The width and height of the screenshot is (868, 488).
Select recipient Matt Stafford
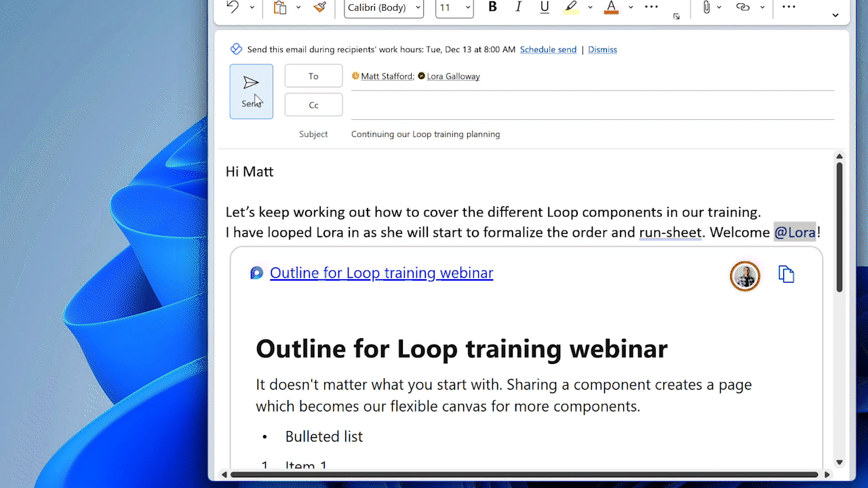(387, 77)
